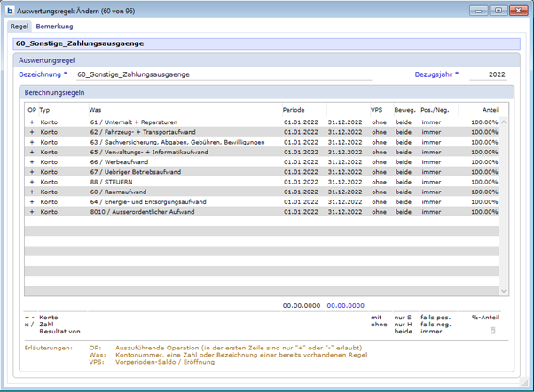The height and width of the screenshot is (392, 534).
Task: Open the Regel tab
Action: [19, 27]
